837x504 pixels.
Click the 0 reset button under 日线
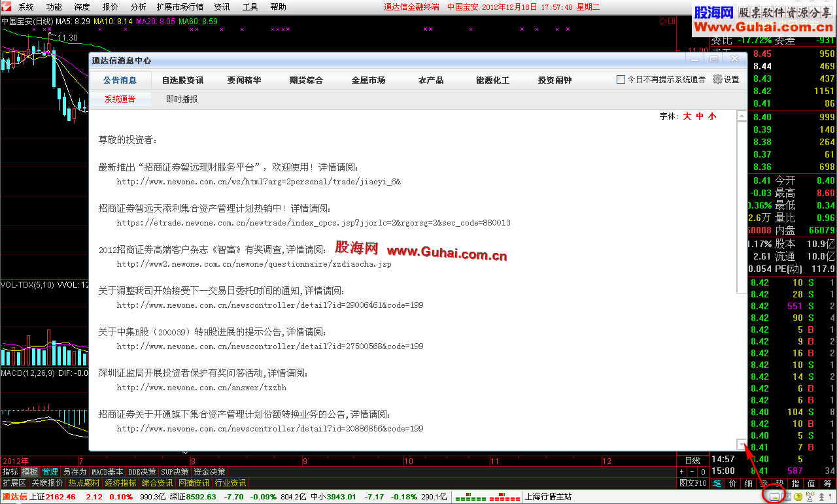pyautogui.click(x=703, y=471)
